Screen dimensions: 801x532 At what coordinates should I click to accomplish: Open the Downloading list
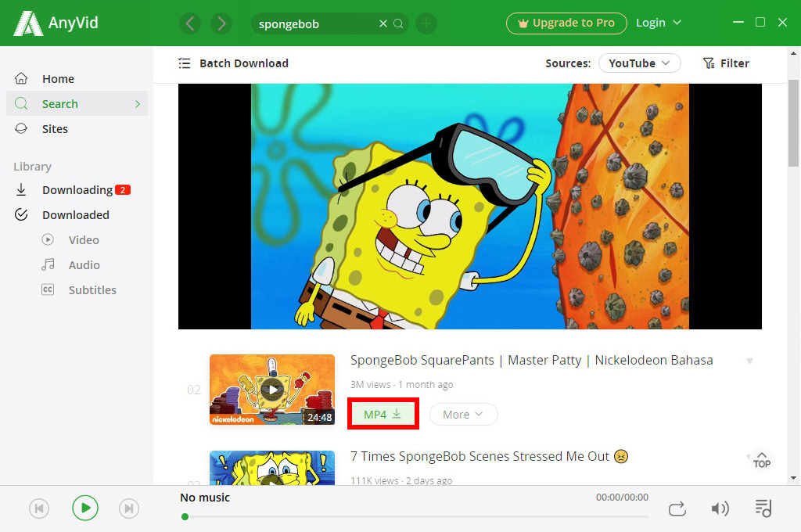coord(77,189)
